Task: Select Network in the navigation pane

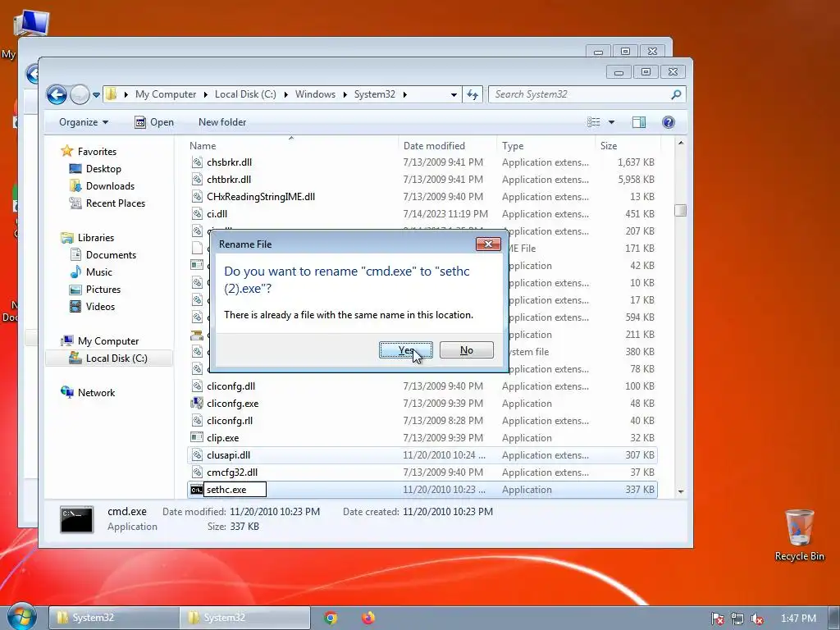Action: [96, 393]
